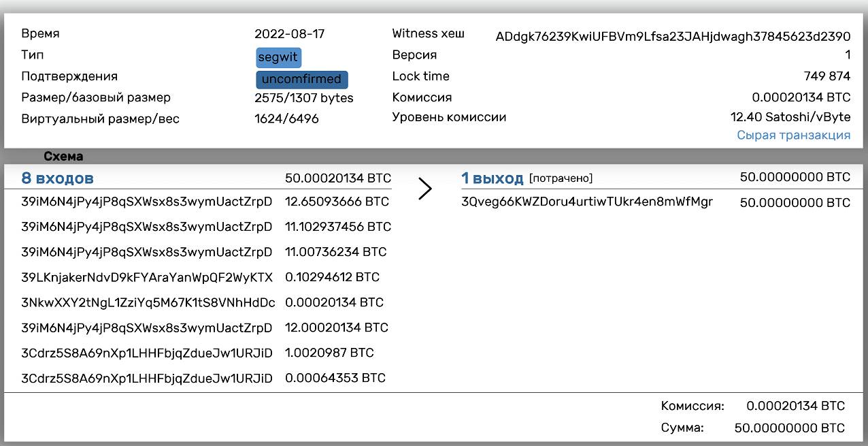
Task: Click the "segwit" type badge
Action: [x=278, y=57]
